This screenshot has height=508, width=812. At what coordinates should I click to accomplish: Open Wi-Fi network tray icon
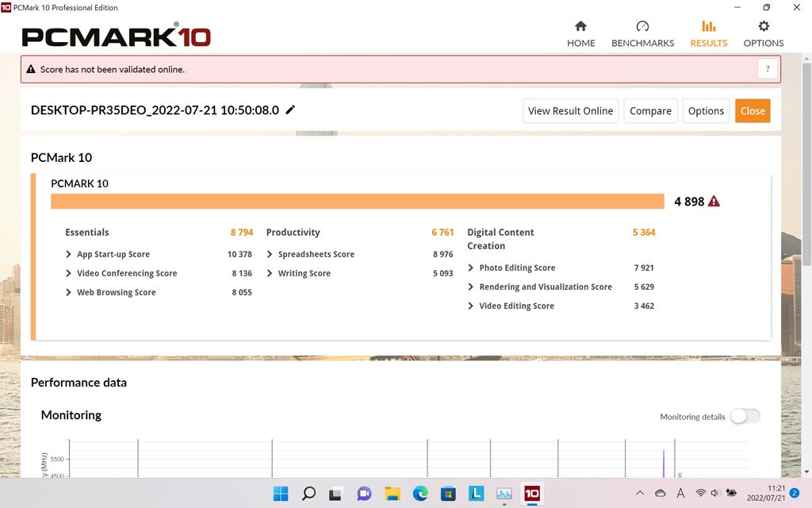[701, 493]
